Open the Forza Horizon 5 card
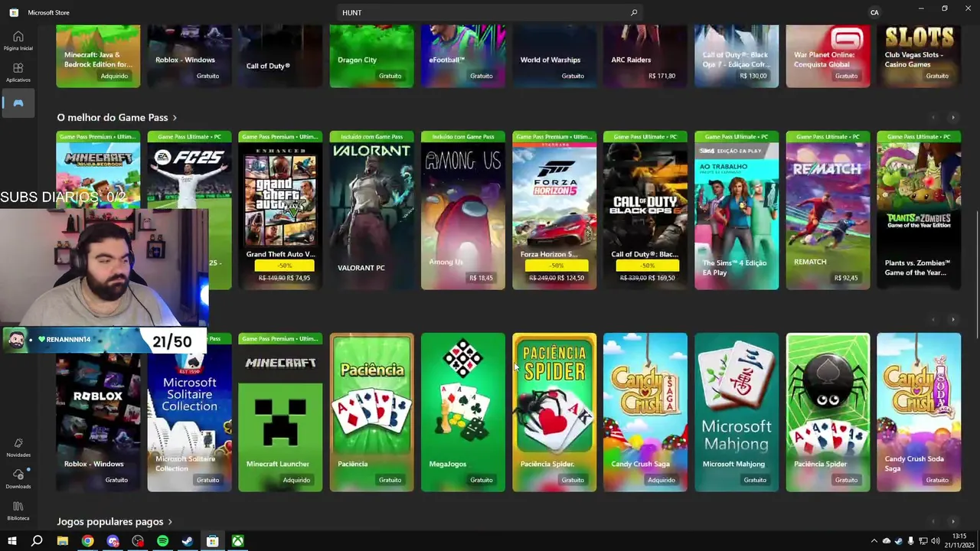 (x=554, y=210)
